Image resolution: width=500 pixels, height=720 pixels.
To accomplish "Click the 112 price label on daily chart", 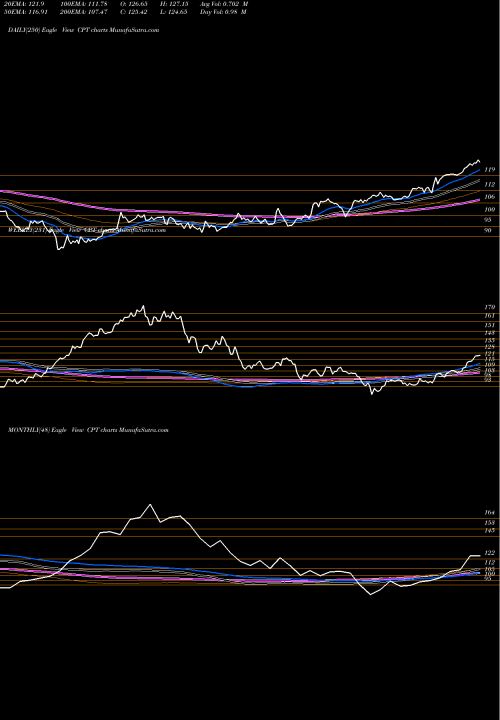I will [x=489, y=185].
